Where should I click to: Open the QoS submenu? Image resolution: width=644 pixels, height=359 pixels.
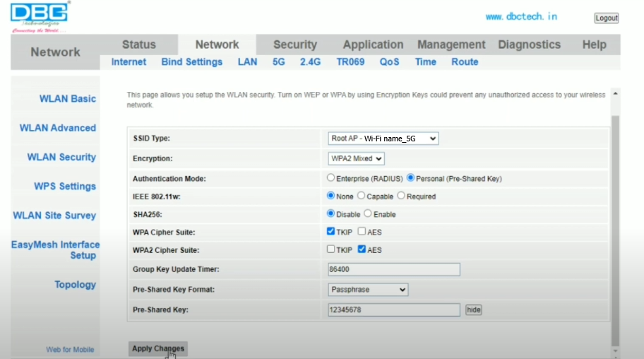[x=389, y=62]
